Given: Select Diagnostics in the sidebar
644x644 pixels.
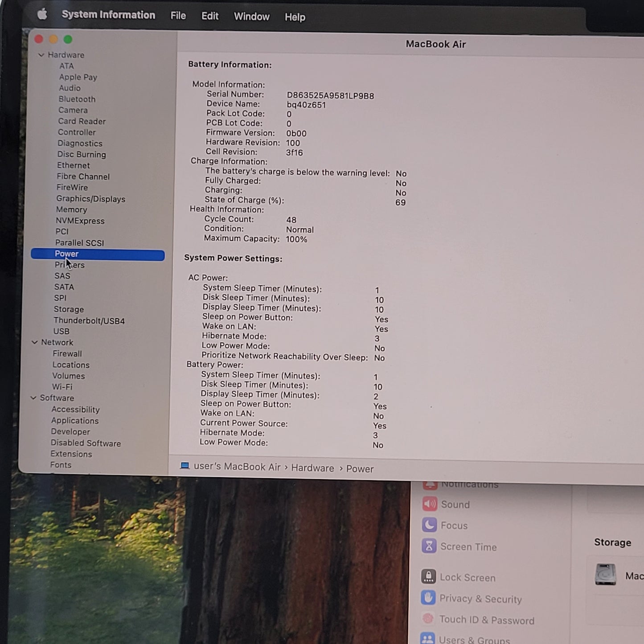Looking at the screenshot, I should pos(80,144).
